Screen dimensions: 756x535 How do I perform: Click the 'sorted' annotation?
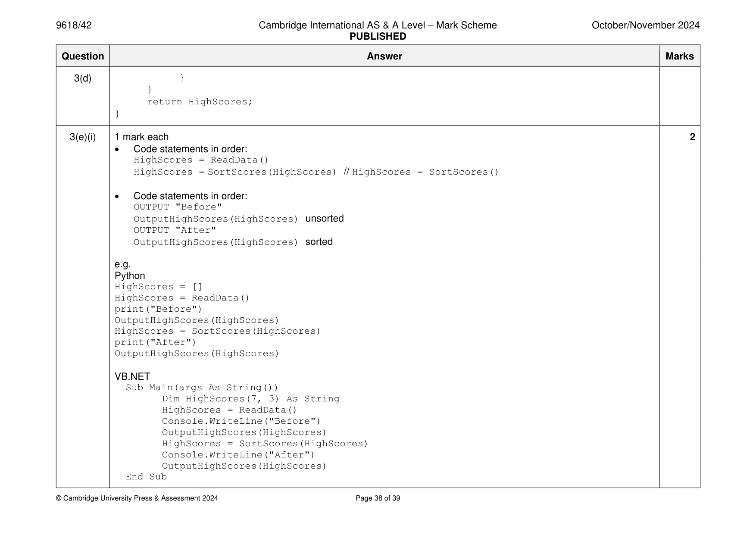[x=319, y=242]
